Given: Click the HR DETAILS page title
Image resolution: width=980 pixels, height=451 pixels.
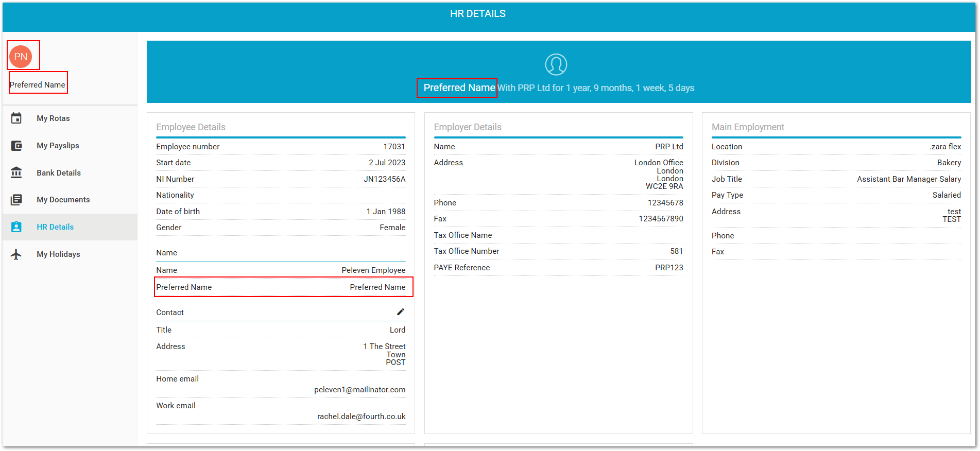Looking at the screenshot, I should [x=478, y=14].
